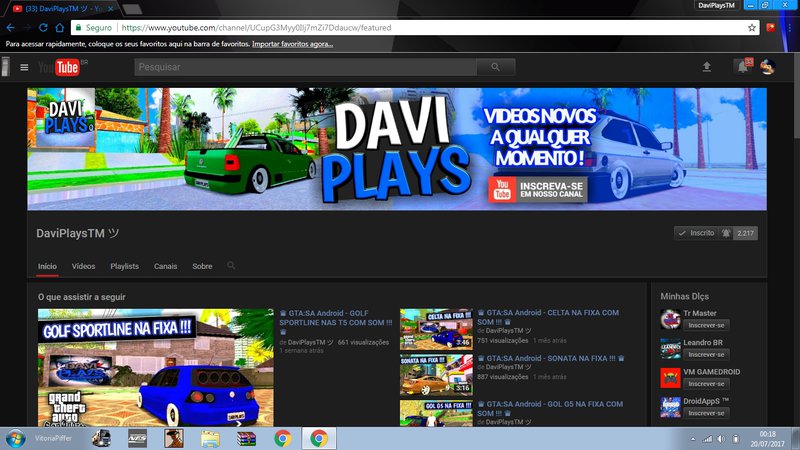This screenshot has height=450, width=800.
Task: Open the Canais tab
Action: click(165, 266)
